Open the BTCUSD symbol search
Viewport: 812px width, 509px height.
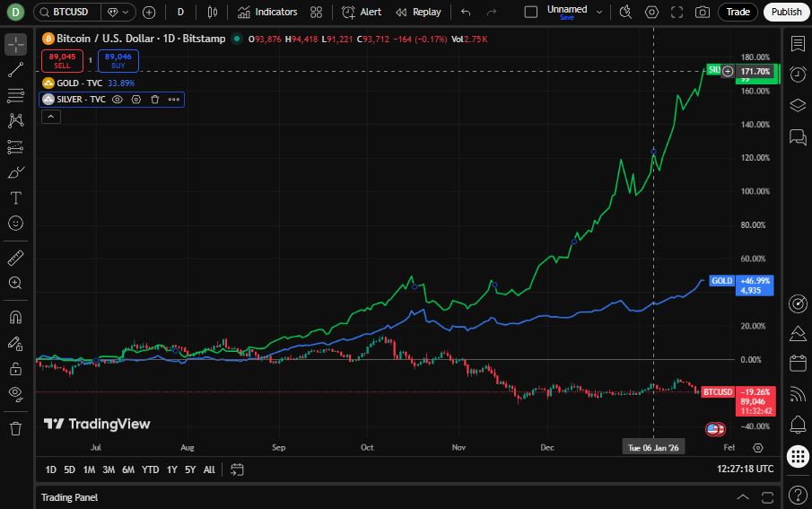(x=66, y=12)
